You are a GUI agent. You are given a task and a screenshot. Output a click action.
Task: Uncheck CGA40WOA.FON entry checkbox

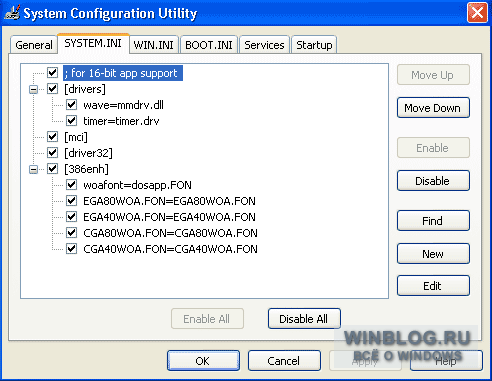click(71, 249)
